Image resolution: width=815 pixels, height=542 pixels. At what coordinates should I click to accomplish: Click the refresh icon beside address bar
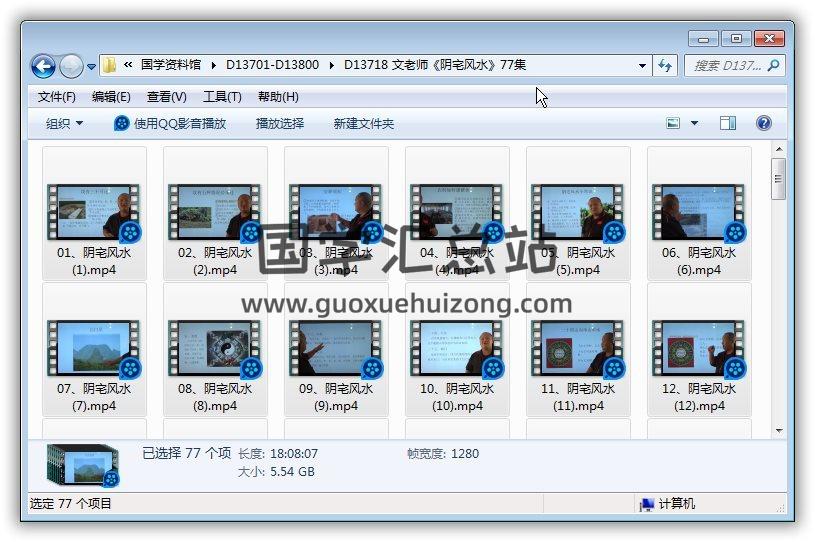click(666, 66)
